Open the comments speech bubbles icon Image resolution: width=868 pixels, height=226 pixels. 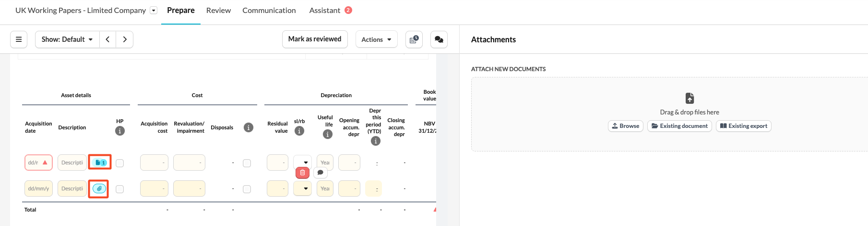[439, 39]
